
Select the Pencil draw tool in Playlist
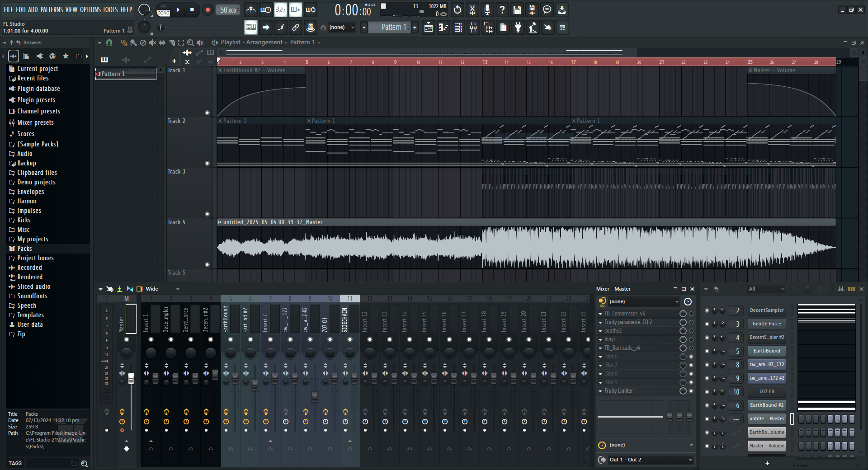tap(124, 42)
